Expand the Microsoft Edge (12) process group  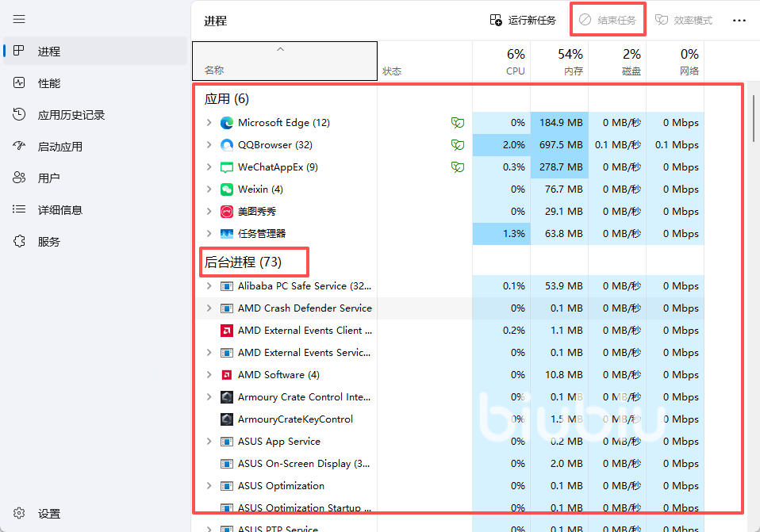(209, 123)
